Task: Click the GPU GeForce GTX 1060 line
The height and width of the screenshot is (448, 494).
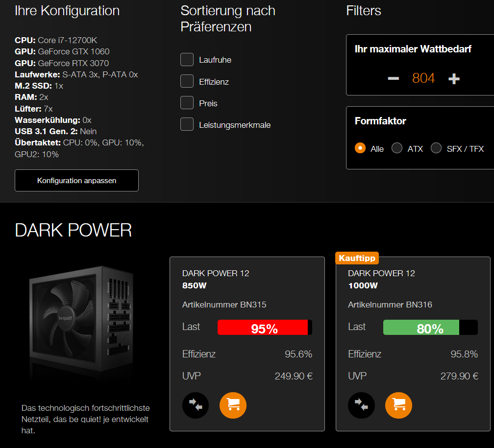Action: pos(62,51)
